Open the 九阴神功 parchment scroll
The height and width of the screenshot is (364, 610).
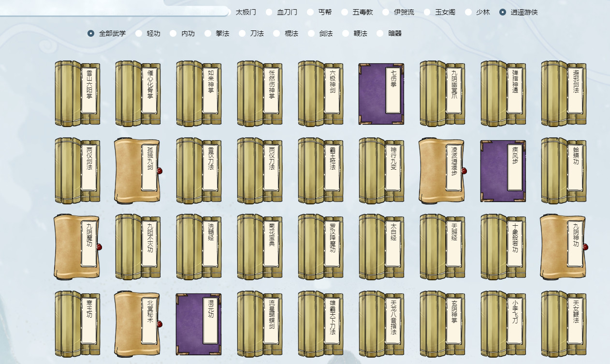click(x=564, y=247)
